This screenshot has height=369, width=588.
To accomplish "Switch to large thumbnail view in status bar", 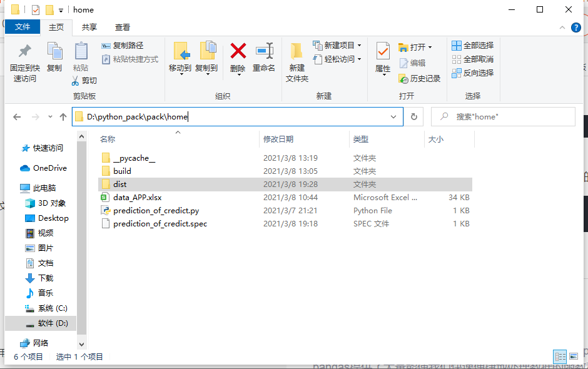I will [x=572, y=356].
